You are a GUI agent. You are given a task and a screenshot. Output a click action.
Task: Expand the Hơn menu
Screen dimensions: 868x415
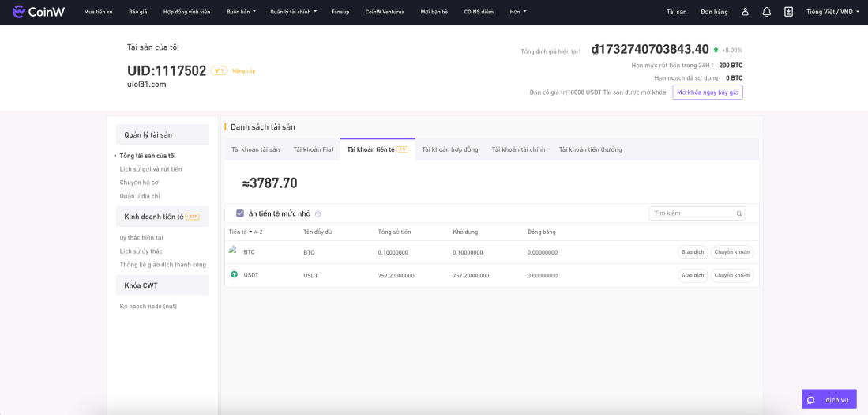(x=518, y=12)
